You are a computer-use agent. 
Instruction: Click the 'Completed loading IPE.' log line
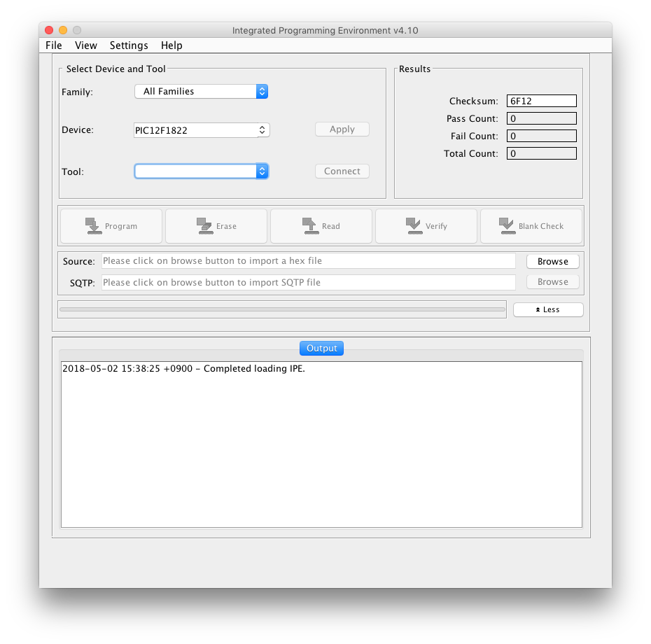(x=183, y=369)
